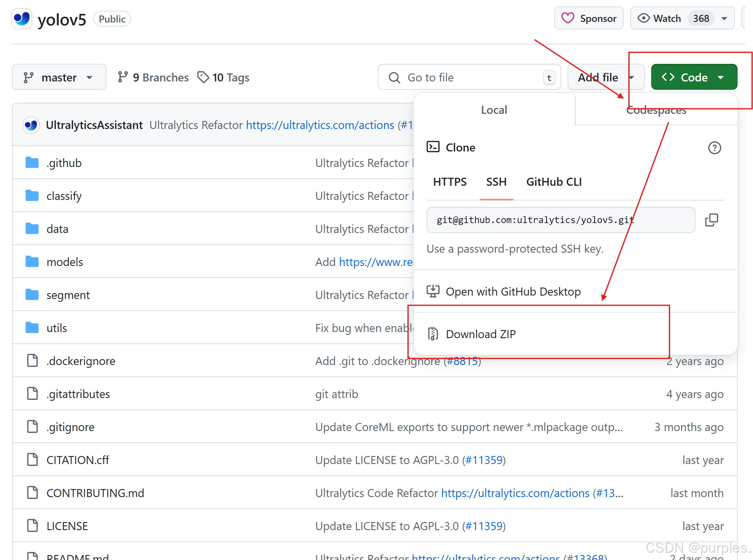This screenshot has width=753, height=560.
Task: Click the '4 years ago' timestamp
Action: pos(695,394)
